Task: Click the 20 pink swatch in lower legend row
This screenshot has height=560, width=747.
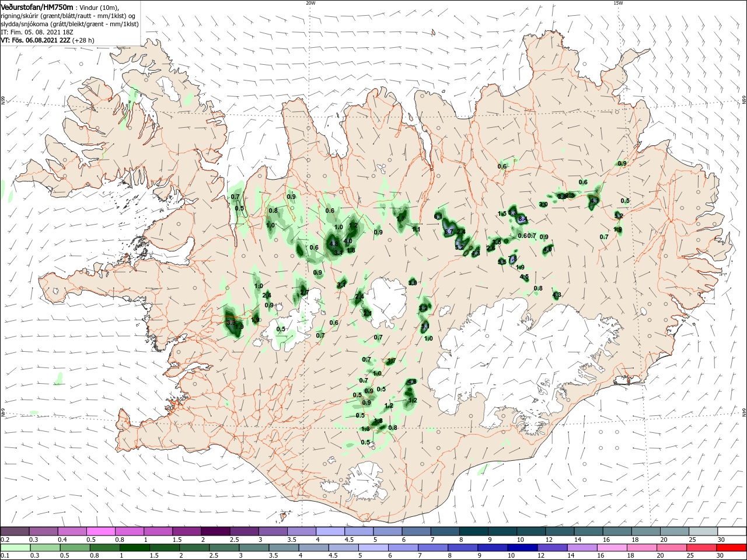Action: click(x=671, y=548)
